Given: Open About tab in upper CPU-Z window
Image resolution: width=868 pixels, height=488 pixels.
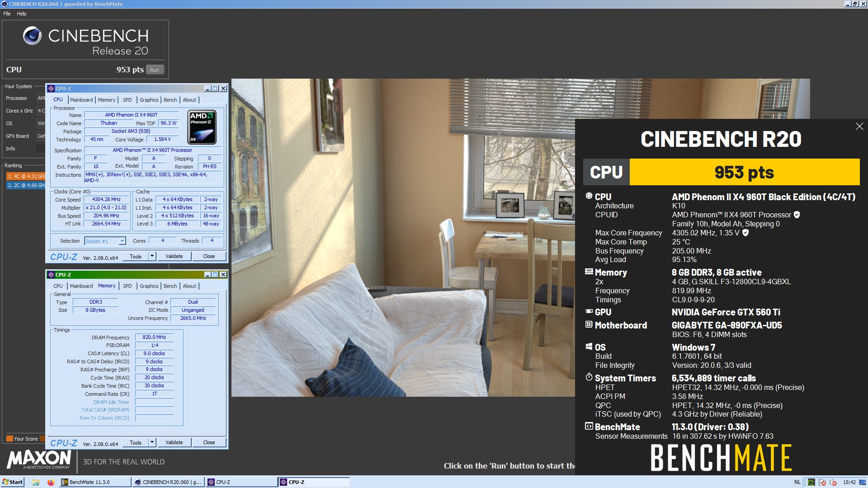Looking at the screenshot, I should [x=189, y=100].
